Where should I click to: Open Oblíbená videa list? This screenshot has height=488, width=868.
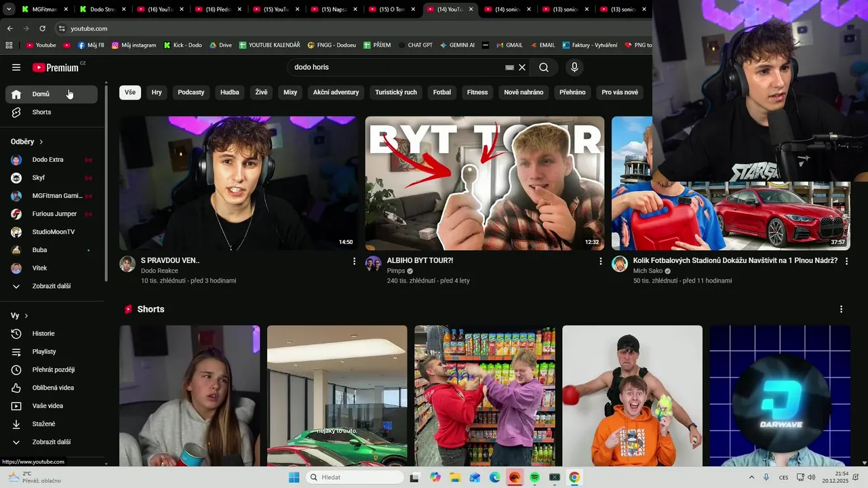[52, 388]
